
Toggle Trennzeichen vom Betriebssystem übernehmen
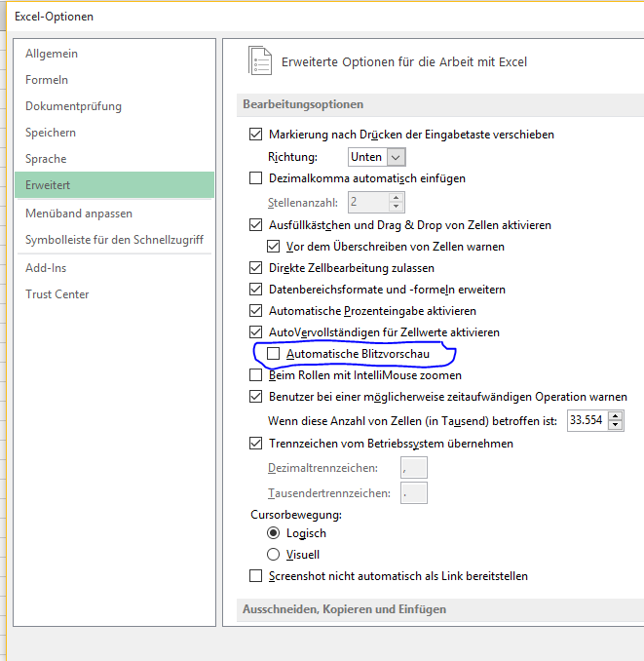coord(255,444)
